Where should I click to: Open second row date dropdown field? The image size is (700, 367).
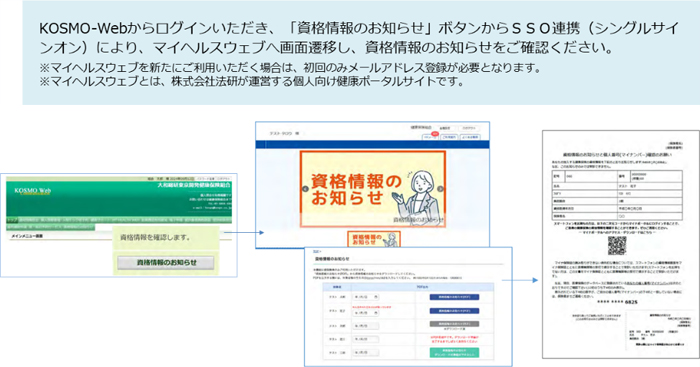click(x=366, y=313)
